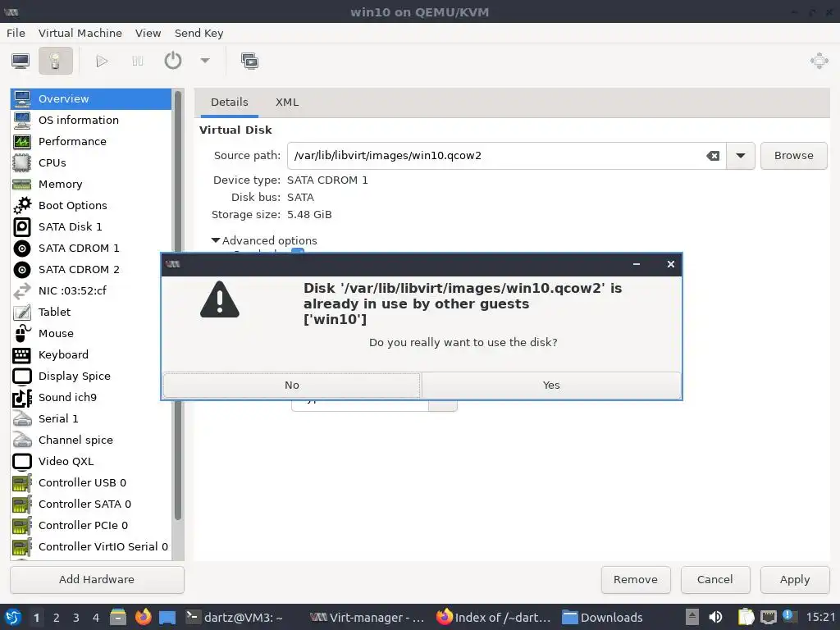Select Serial 1 device
This screenshot has height=630, width=840.
tap(91, 419)
